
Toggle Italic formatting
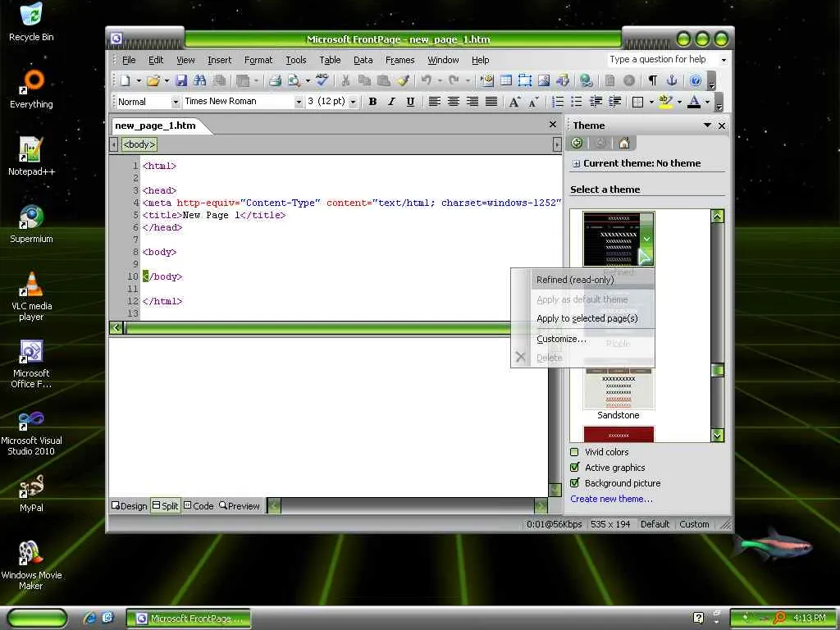point(391,101)
